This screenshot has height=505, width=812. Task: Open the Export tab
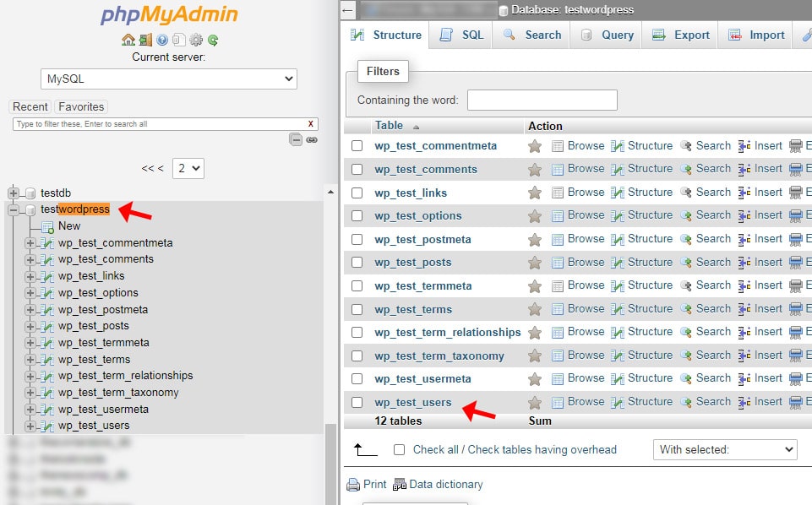tap(680, 35)
